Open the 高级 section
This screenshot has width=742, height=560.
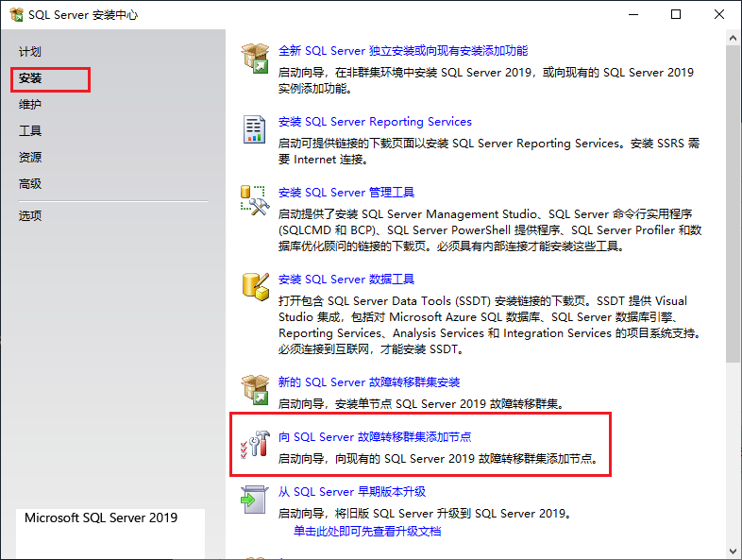click(30, 184)
